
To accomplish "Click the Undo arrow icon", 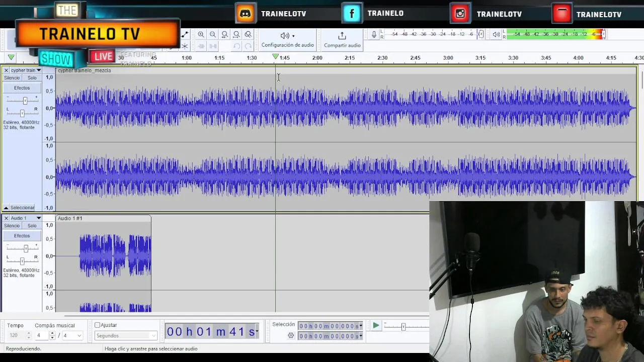I will click(236, 46).
